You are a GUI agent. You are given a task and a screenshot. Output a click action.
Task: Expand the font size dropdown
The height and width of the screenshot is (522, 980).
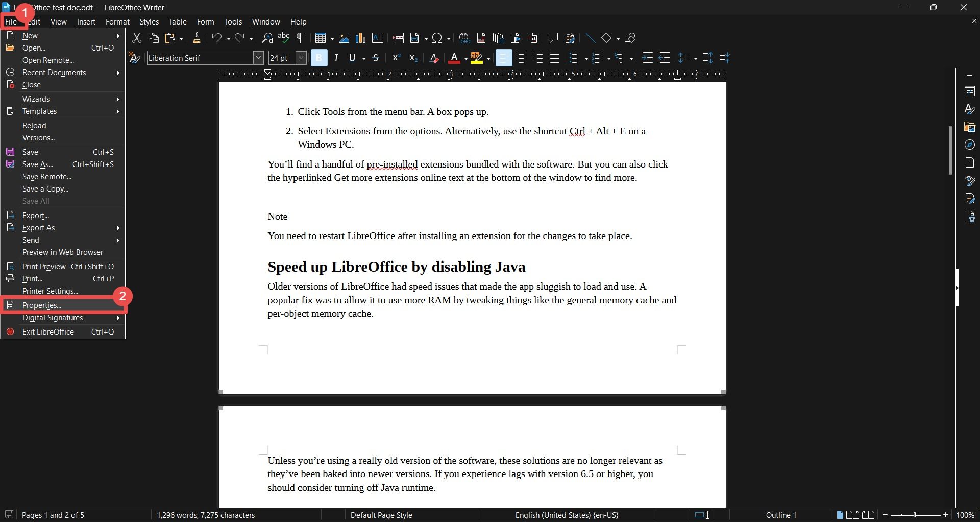[301, 58]
